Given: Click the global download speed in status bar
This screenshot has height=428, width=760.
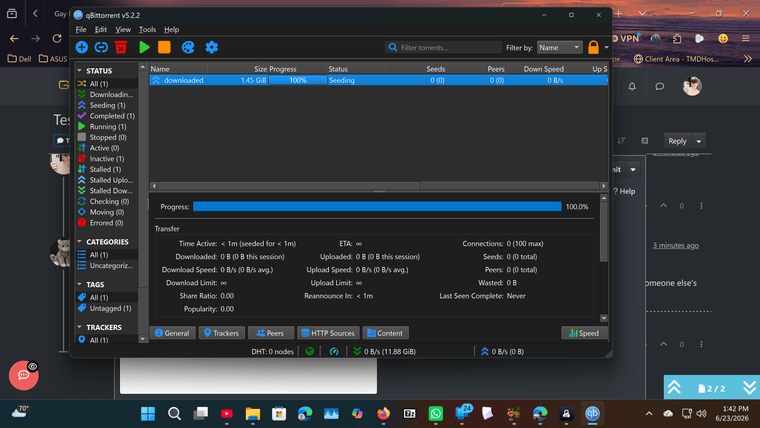Looking at the screenshot, I should (384, 351).
